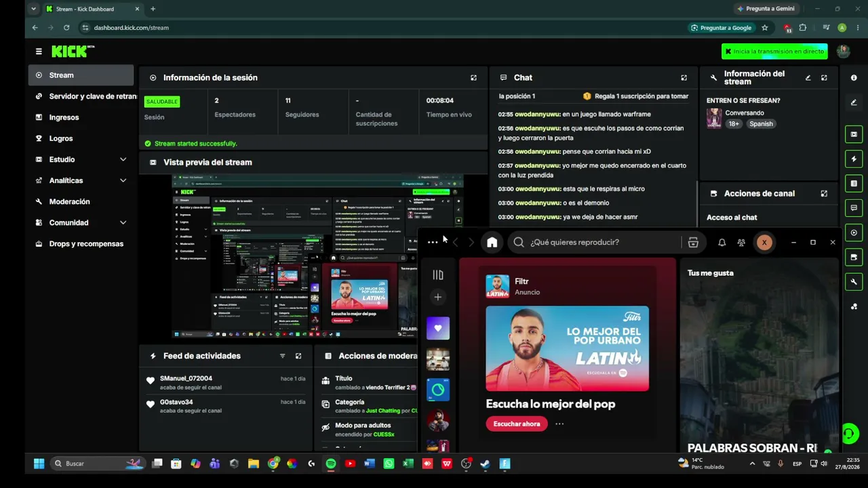
Task: Edit the Información del stream panel
Action: [808, 78]
